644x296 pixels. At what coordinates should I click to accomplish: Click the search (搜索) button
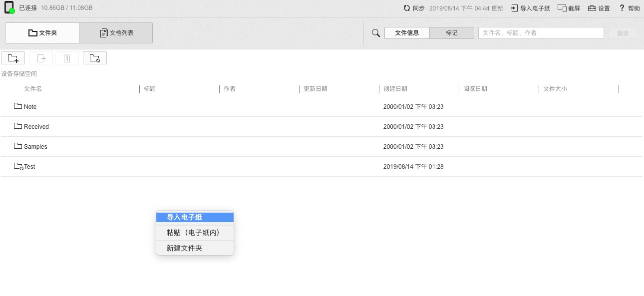[623, 33]
